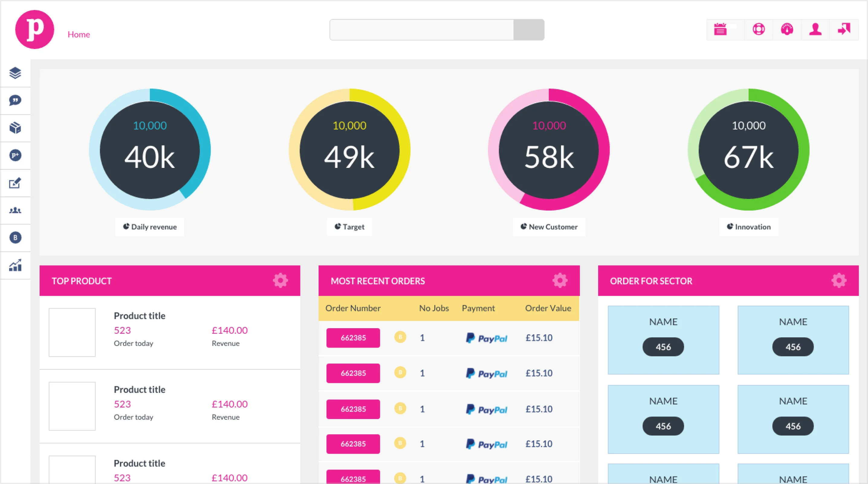Click second product's Product title text
The height and width of the screenshot is (484, 868).
140,390
